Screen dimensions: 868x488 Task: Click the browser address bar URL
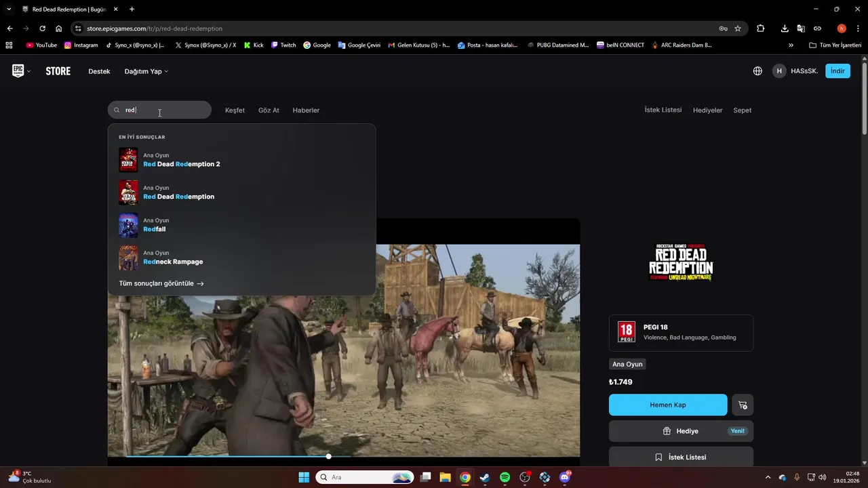[155, 28]
